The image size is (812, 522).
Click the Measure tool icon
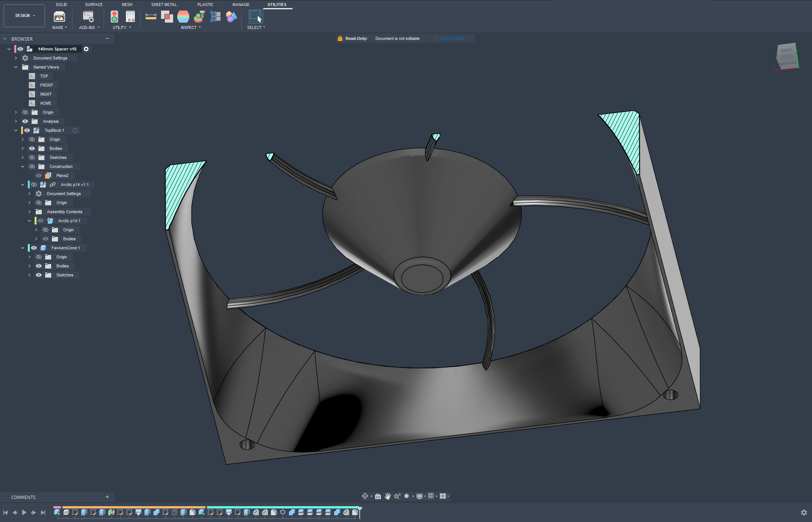tap(151, 17)
